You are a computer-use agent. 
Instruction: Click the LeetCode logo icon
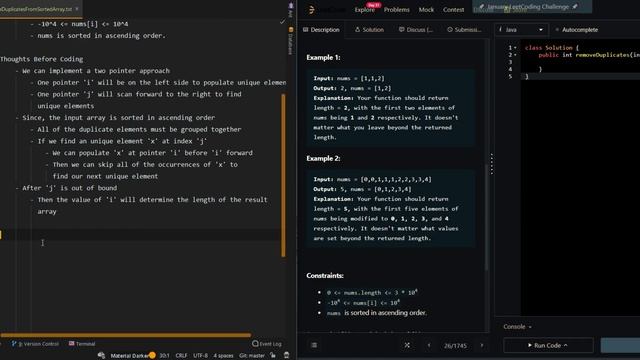312,9
